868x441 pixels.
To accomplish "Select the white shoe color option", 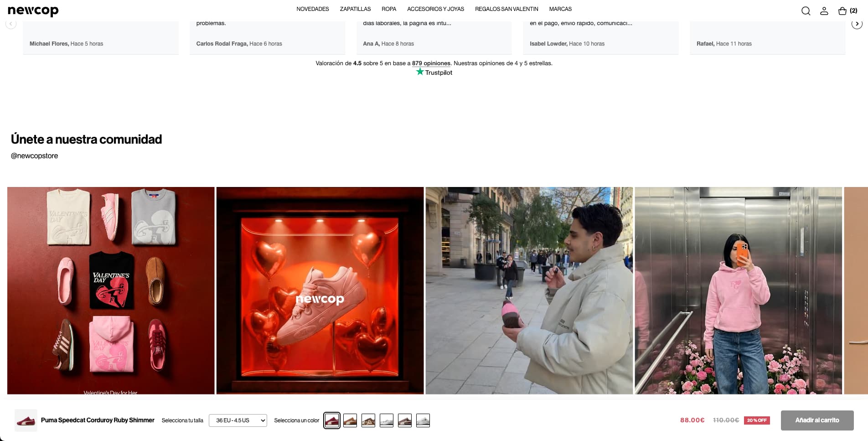I will pyautogui.click(x=387, y=420).
